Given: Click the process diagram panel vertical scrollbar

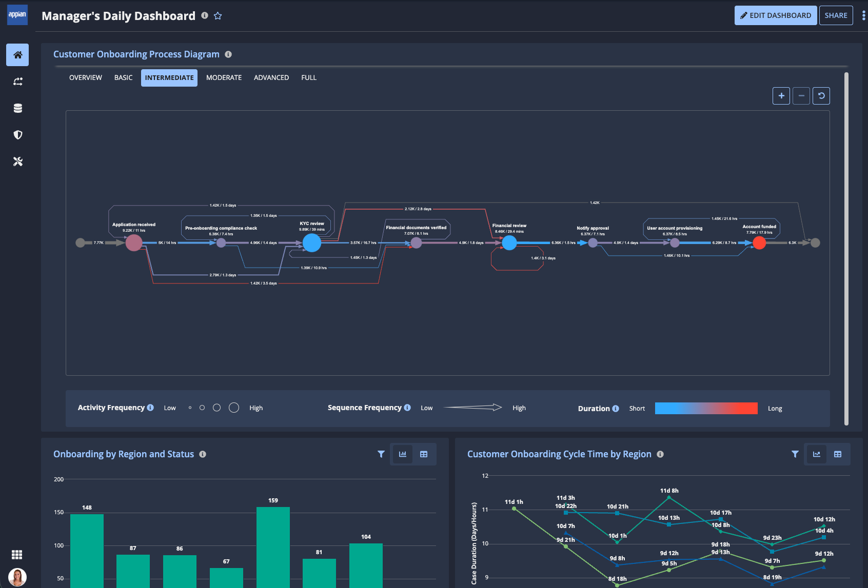Looking at the screenshot, I should 846,249.
